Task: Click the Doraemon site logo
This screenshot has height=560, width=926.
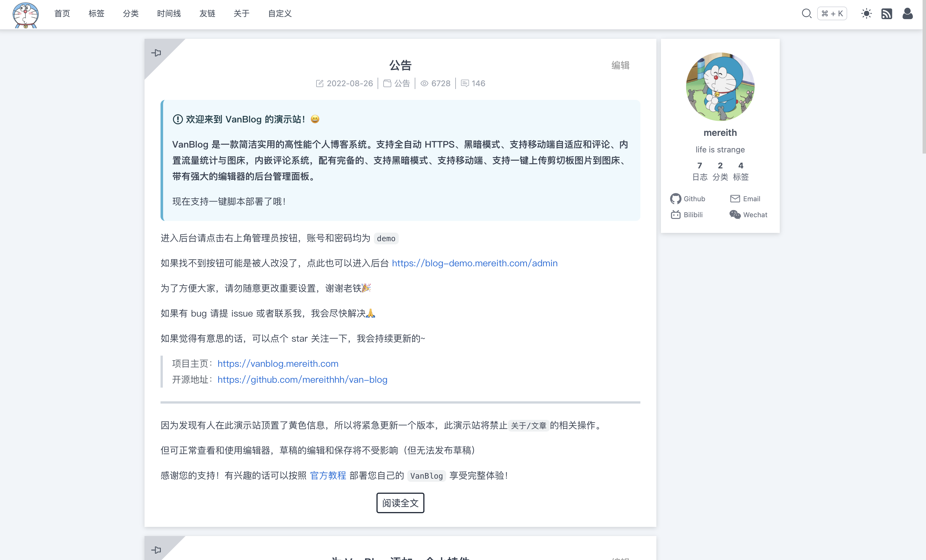Action: click(x=25, y=15)
